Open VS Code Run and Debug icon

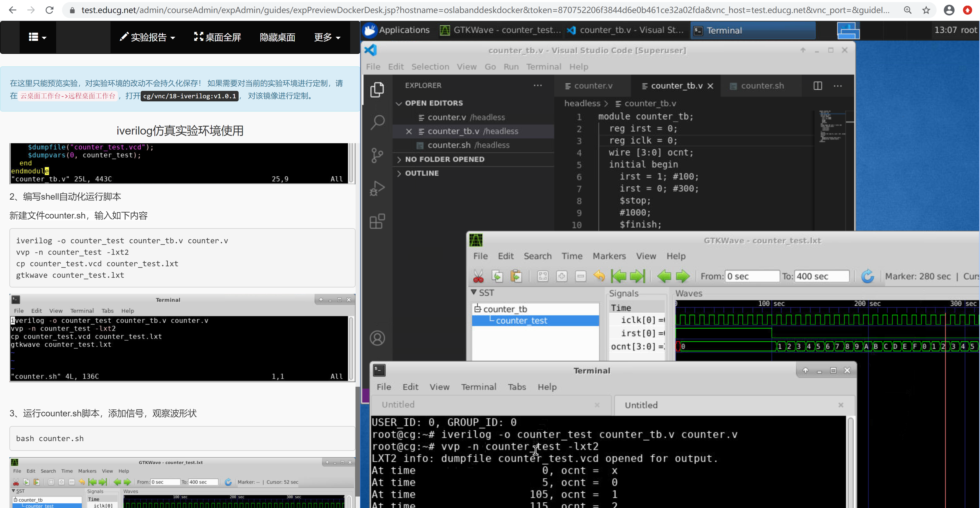pos(377,188)
